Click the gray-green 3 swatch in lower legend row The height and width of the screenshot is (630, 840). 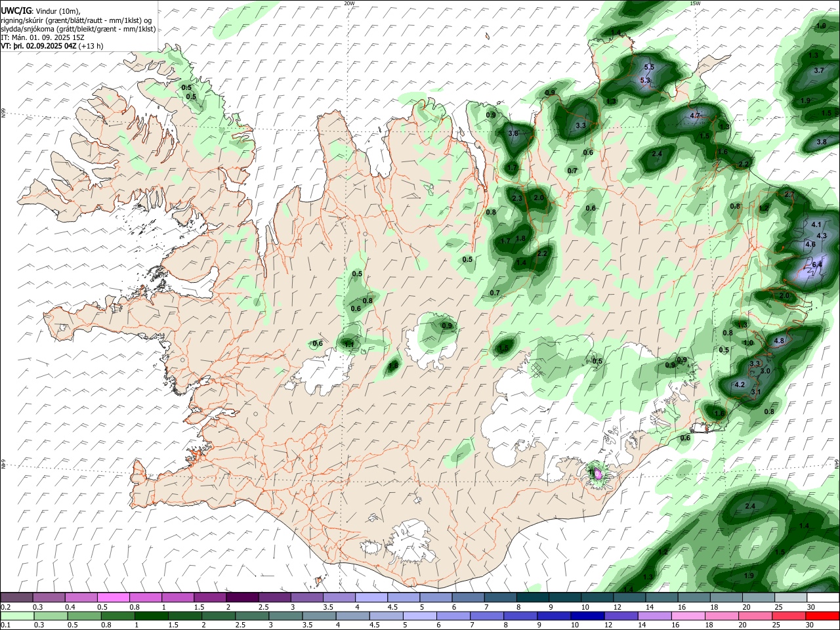pos(285,616)
